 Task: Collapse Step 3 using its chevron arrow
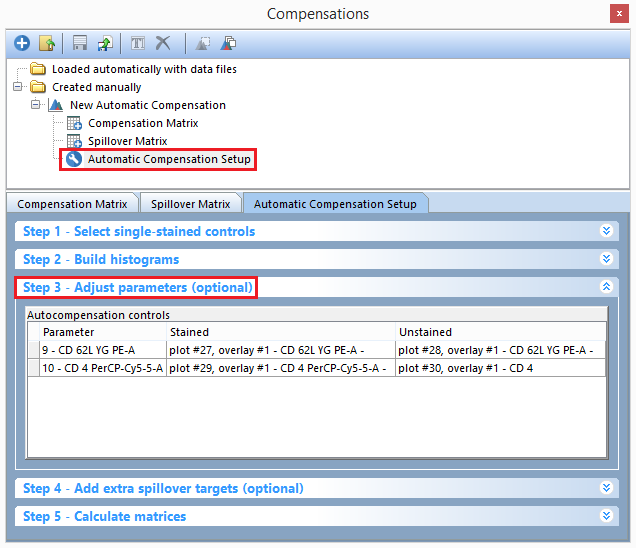tap(605, 287)
